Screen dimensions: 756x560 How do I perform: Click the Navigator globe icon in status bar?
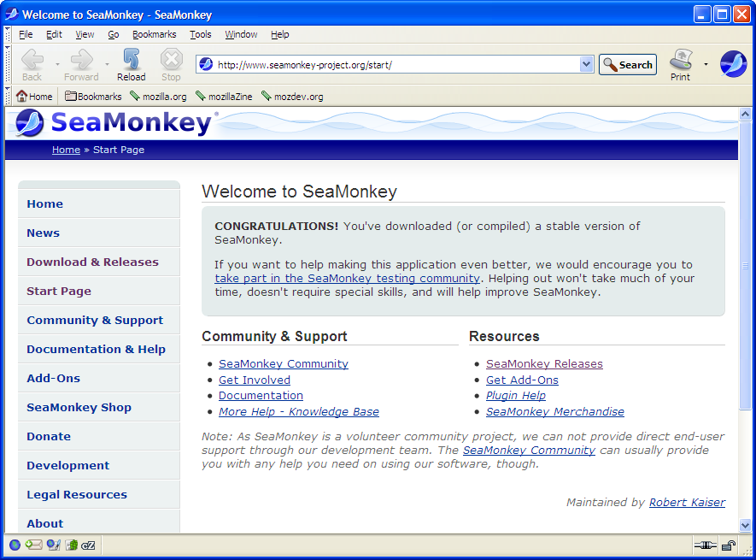pyautogui.click(x=15, y=545)
